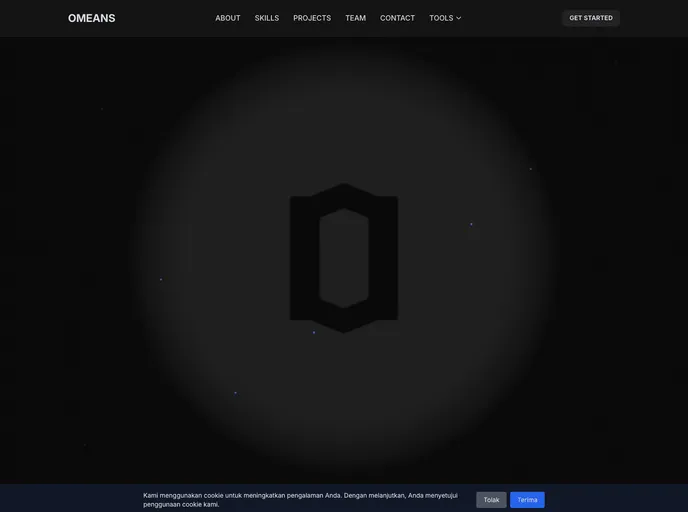Click the inner cutout of the O emblem
Screen dimensions: 688x512
click(x=344, y=258)
